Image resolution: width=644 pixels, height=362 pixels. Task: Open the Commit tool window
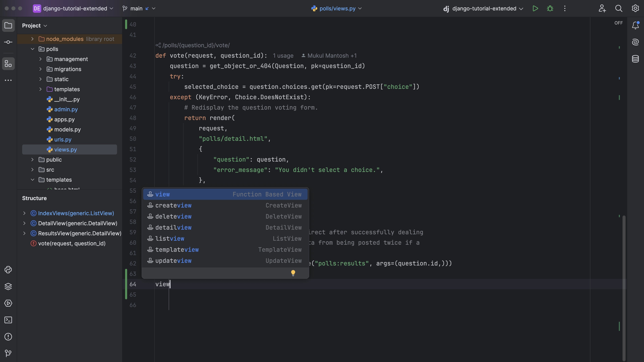coord(8,42)
